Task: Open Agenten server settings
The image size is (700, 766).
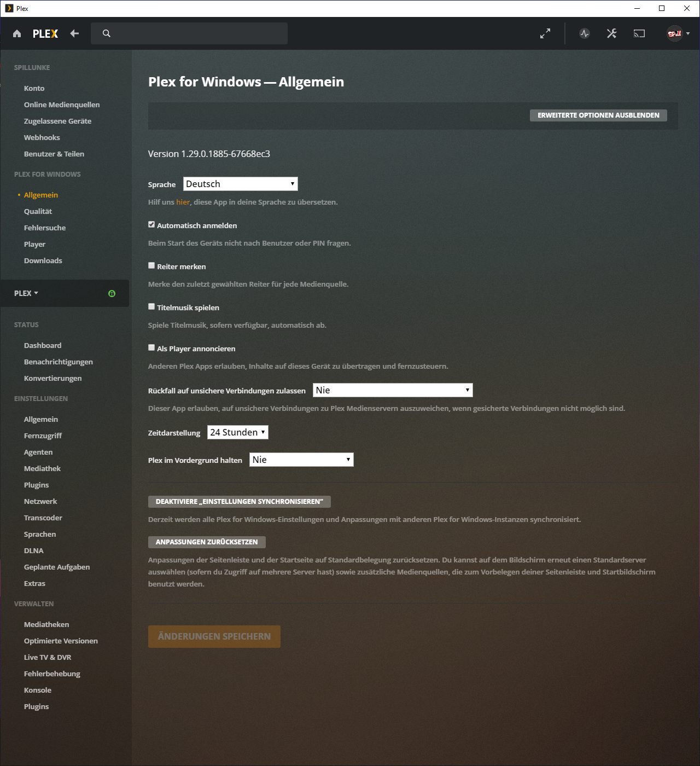Action: point(38,452)
